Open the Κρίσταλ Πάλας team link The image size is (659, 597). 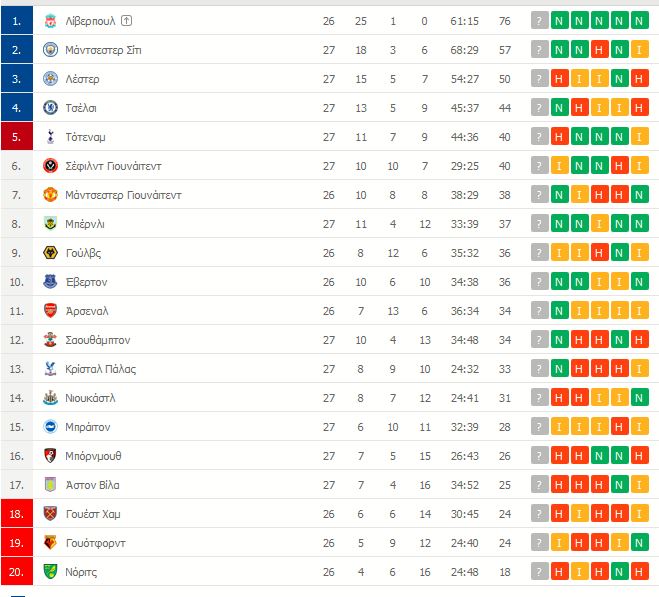[100, 369]
